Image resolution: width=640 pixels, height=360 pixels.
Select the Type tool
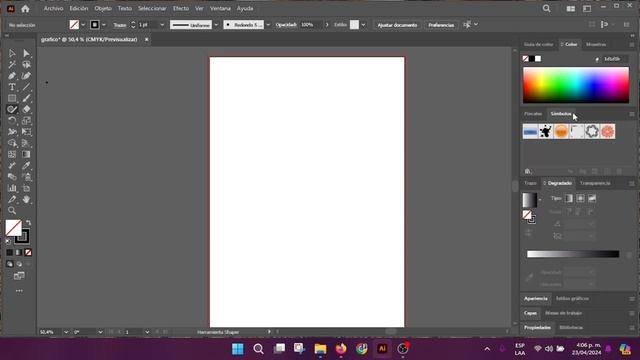(x=12, y=87)
